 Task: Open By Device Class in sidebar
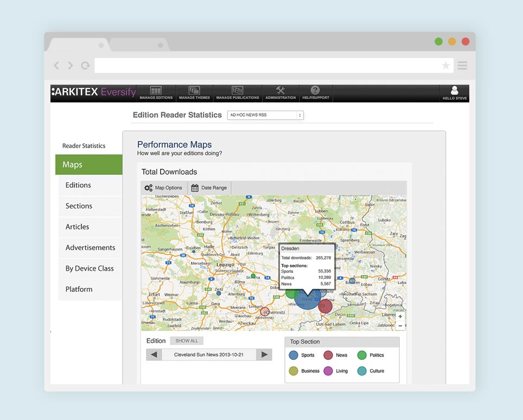pos(90,269)
